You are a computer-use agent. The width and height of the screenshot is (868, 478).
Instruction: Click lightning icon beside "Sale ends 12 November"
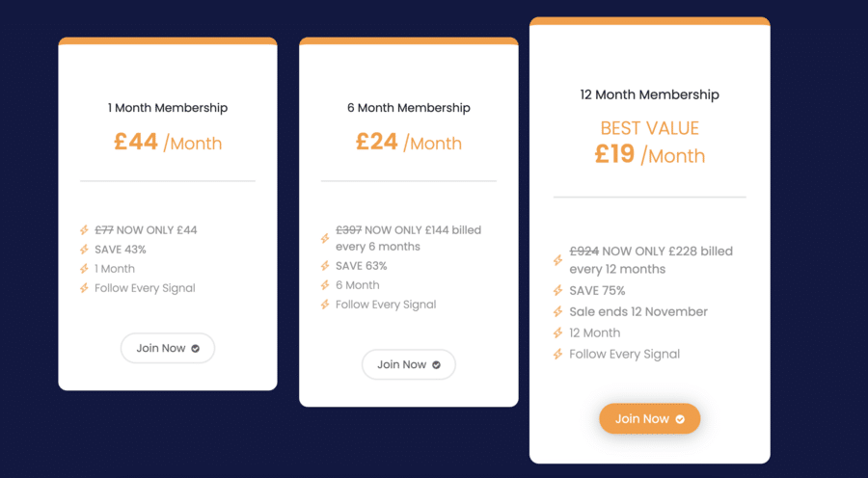(558, 312)
